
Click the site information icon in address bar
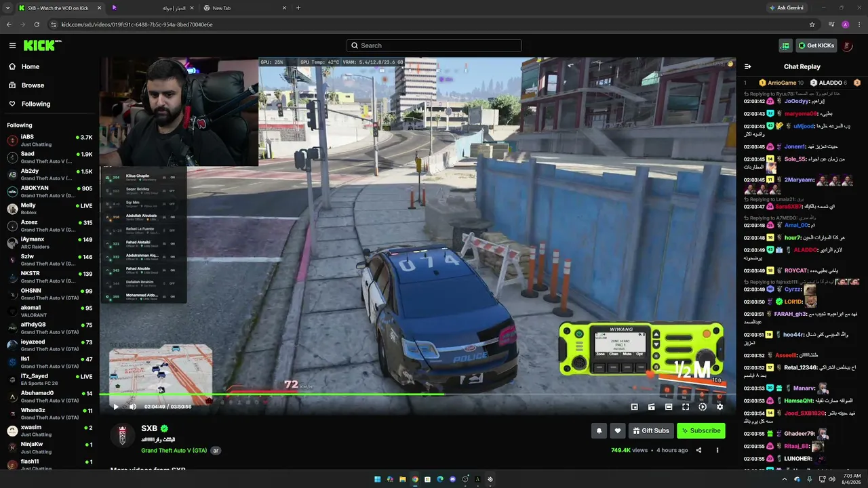[x=54, y=24]
